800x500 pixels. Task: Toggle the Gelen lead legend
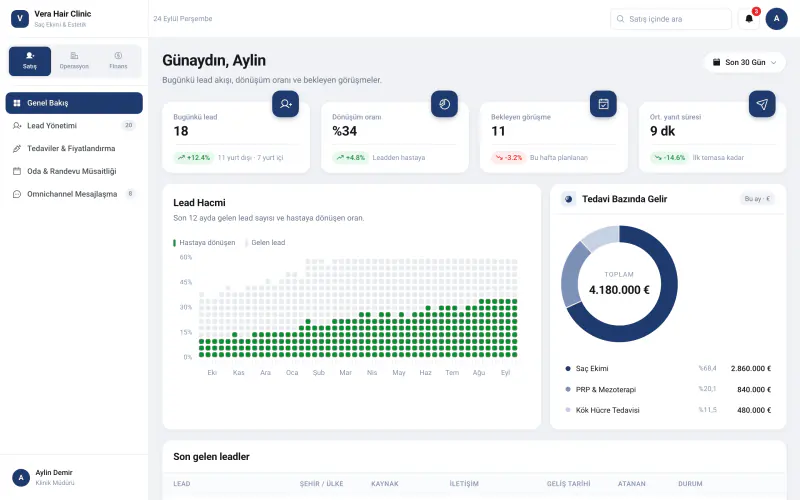[265, 243]
